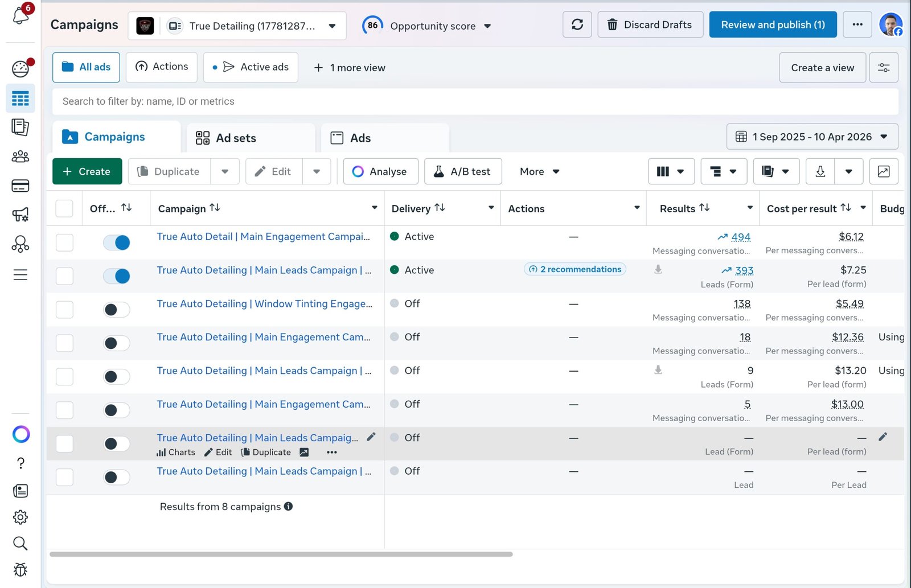This screenshot has height=588, width=911.
Task: Open Charts for the hovered Main Leads campaign
Action: click(176, 452)
